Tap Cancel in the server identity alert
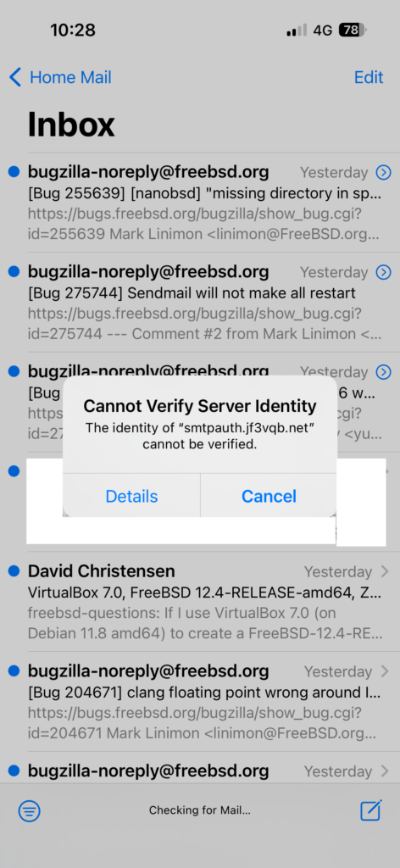 pyautogui.click(x=269, y=496)
